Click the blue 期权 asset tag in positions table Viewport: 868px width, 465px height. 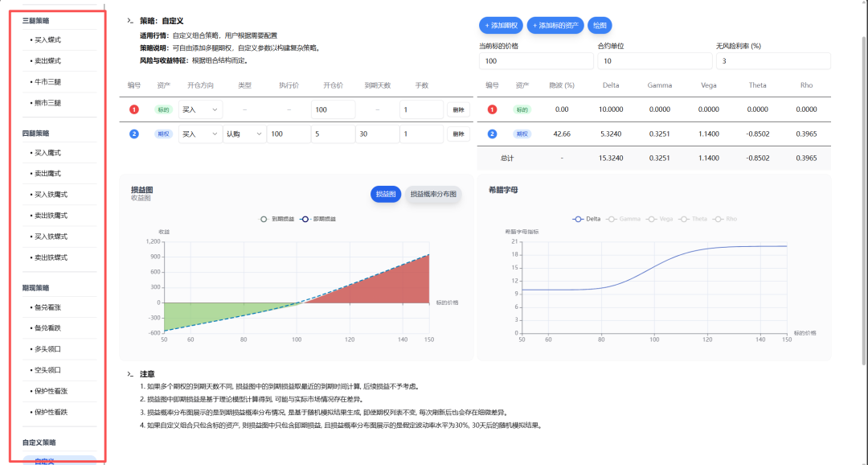click(163, 134)
